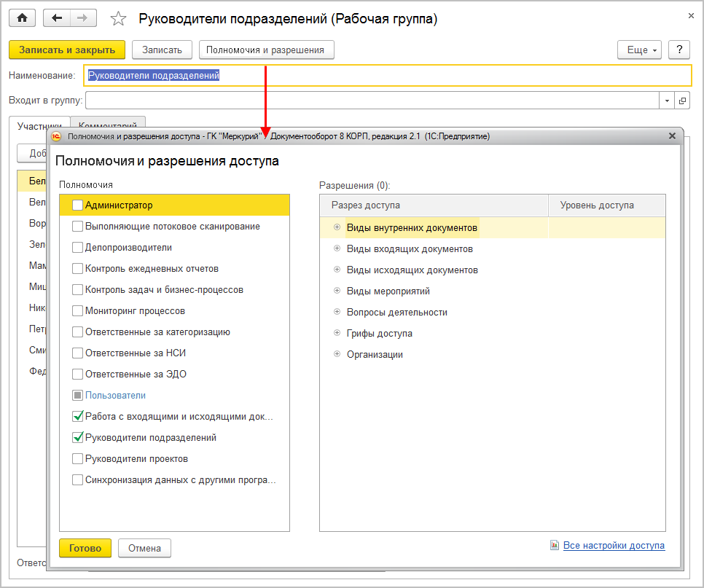704x588 pixels.
Task: Check Ответственные за категоризацию
Action: tap(78, 332)
